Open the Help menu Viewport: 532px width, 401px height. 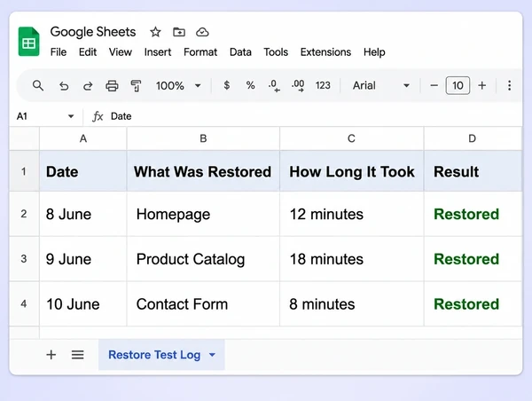click(374, 52)
